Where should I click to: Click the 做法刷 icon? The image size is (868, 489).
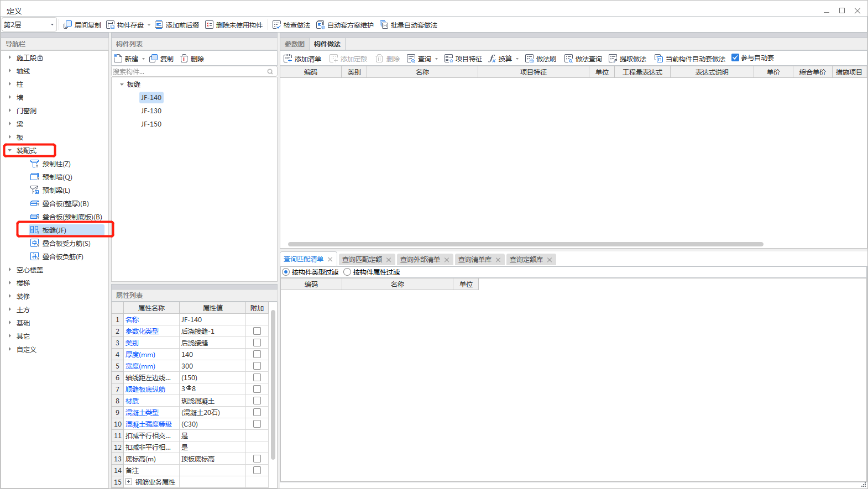coord(529,59)
